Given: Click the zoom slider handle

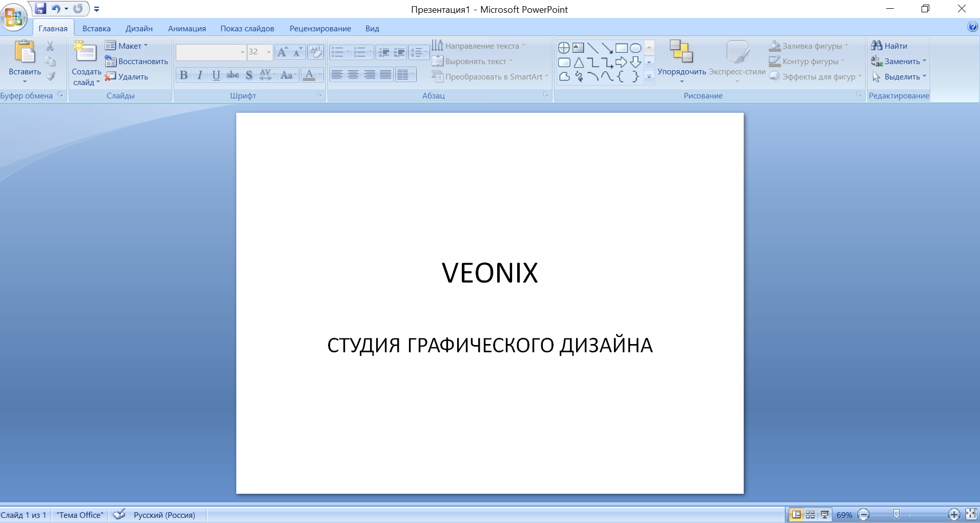Looking at the screenshot, I should click(x=896, y=514).
